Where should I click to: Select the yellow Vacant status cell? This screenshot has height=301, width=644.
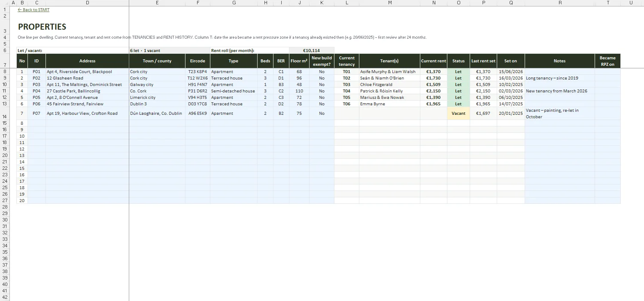point(459,114)
